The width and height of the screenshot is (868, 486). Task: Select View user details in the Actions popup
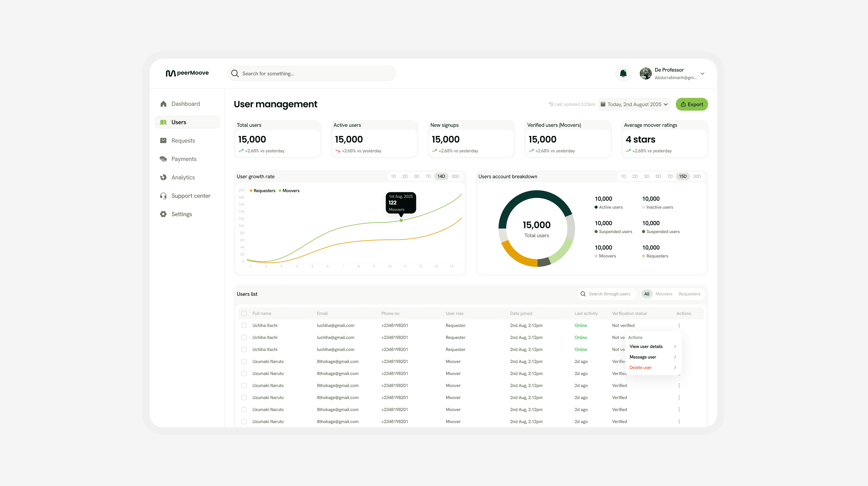[646, 346]
